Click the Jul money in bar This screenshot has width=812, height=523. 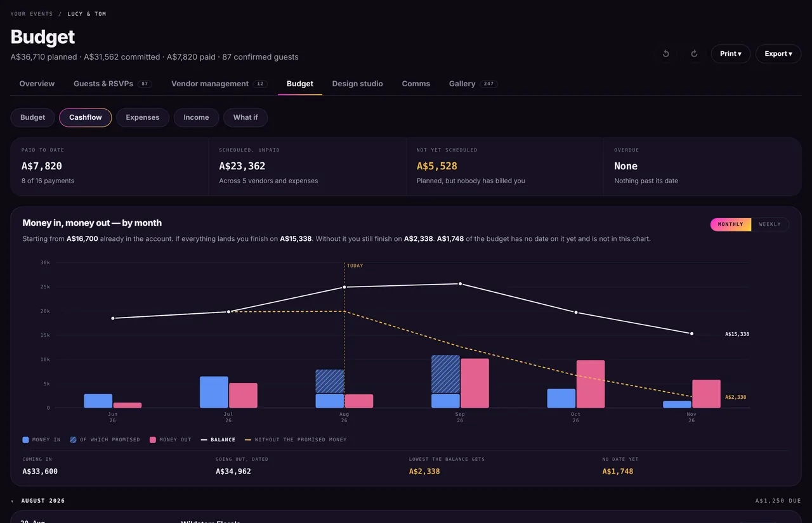[x=214, y=392]
